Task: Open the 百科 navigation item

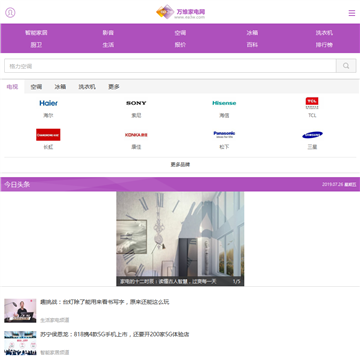Action: point(252,45)
